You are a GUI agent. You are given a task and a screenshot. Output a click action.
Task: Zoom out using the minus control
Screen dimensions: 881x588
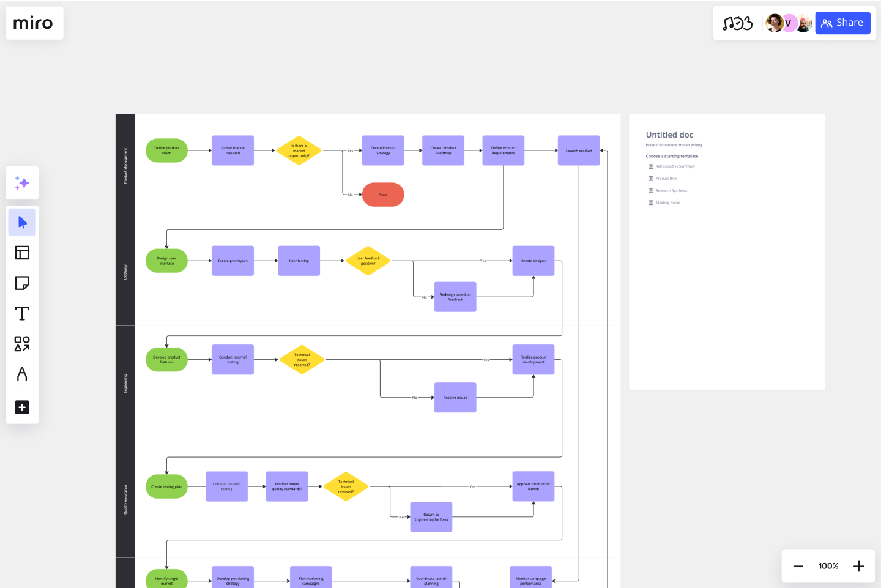[798, 565]
